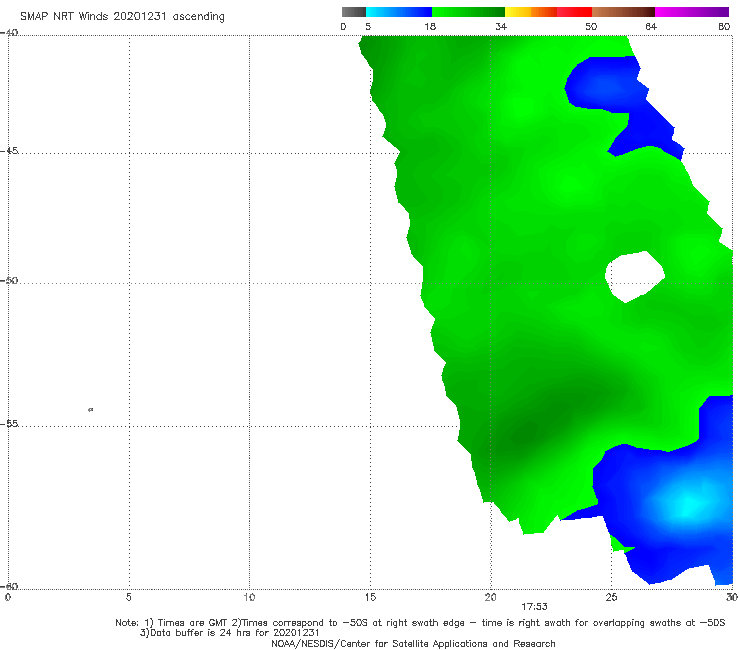Click the '30' longitude axis label
Viewport: 740px width, 650px height.
[x=732, y=597]
